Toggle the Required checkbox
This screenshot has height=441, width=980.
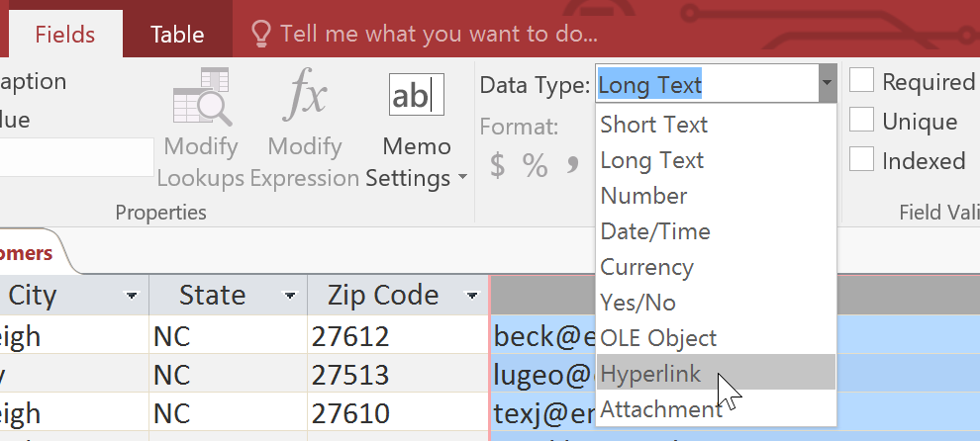862,81
